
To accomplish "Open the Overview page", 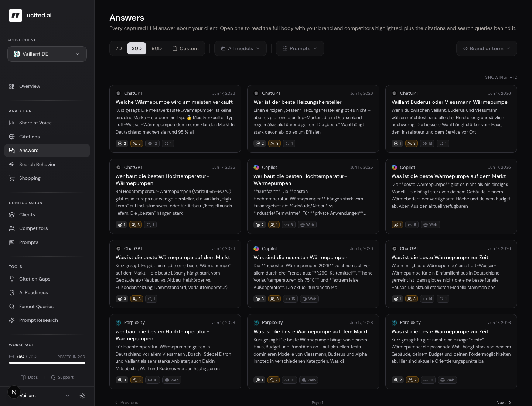I will click(x=47, y=86).
